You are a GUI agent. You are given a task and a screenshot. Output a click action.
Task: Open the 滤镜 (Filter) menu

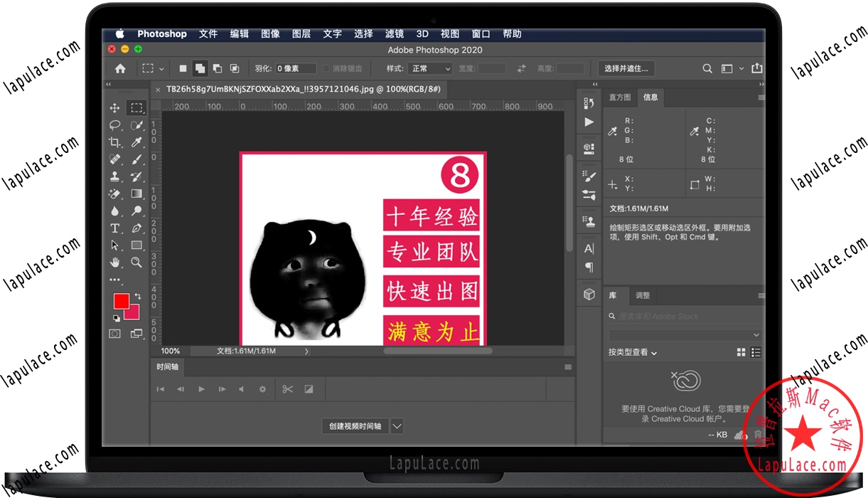[394, 33]
